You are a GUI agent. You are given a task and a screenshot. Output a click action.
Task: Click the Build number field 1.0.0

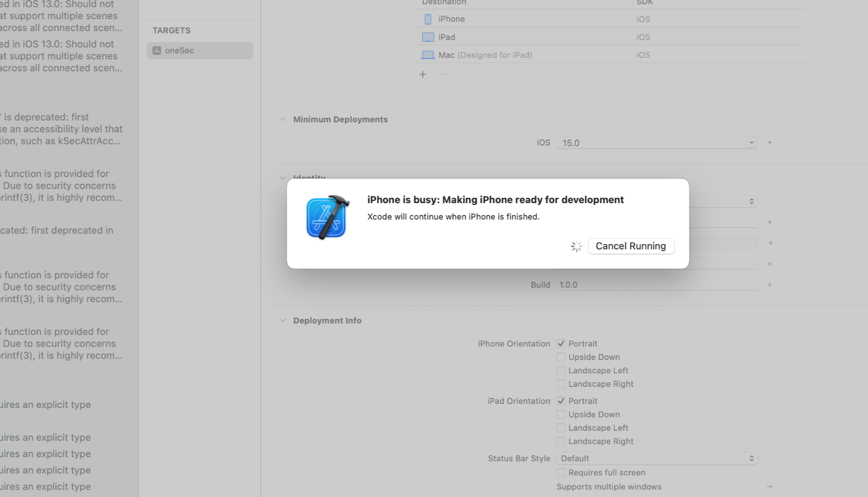click(657, 285)
